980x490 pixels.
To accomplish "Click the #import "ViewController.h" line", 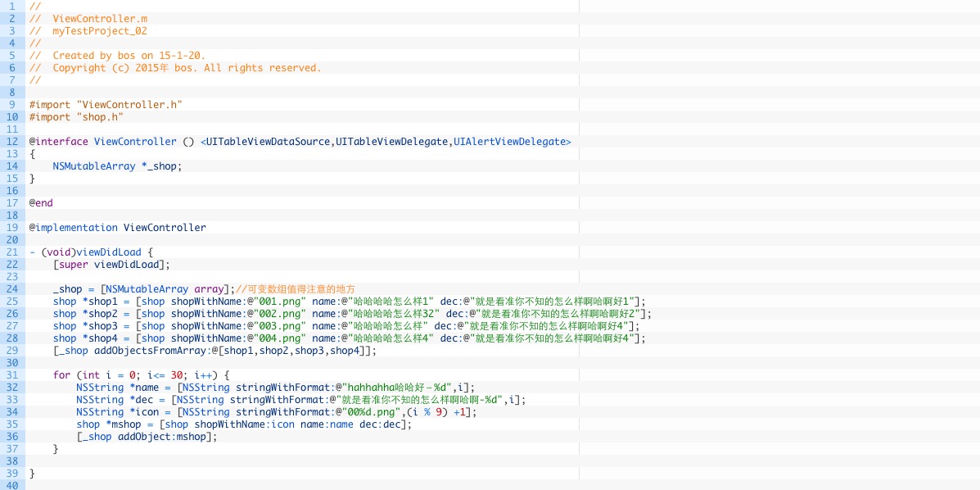I will [106, 105].
